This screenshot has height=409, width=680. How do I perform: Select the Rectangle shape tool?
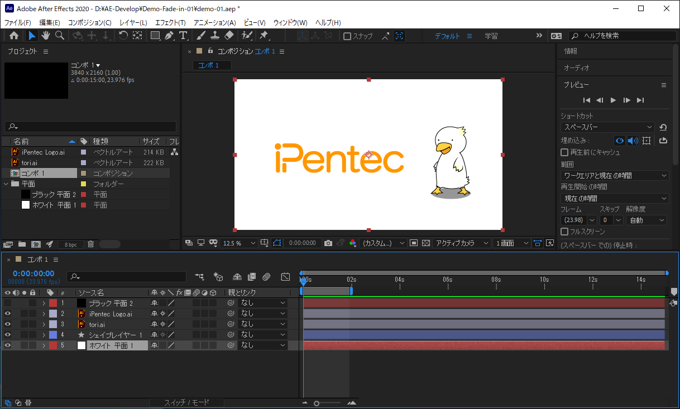(x=155, y=36)
